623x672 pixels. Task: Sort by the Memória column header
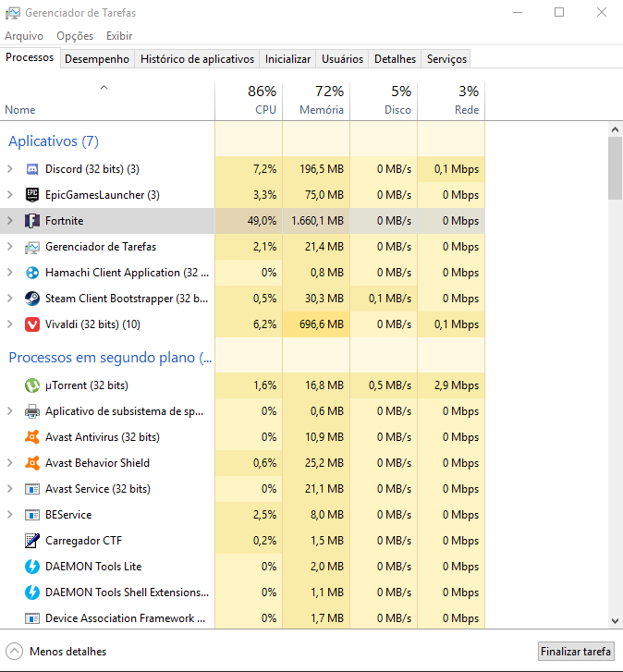[316, 101]
